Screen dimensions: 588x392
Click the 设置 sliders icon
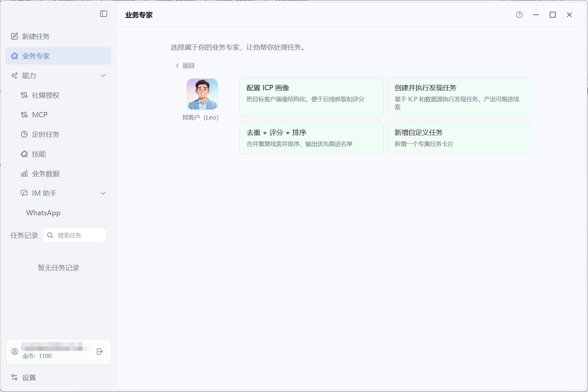coord(14,377)
